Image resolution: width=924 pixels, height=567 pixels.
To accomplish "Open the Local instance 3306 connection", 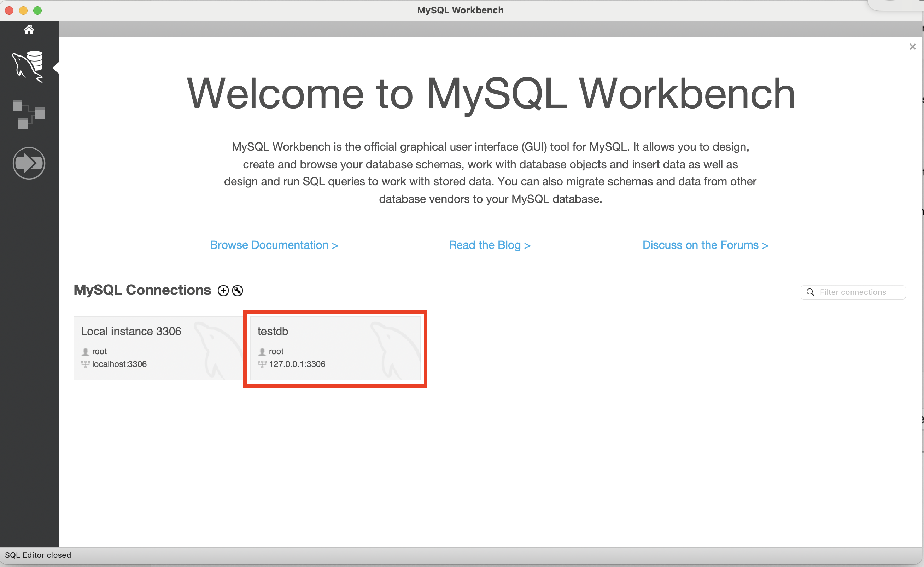I will 158,348.
